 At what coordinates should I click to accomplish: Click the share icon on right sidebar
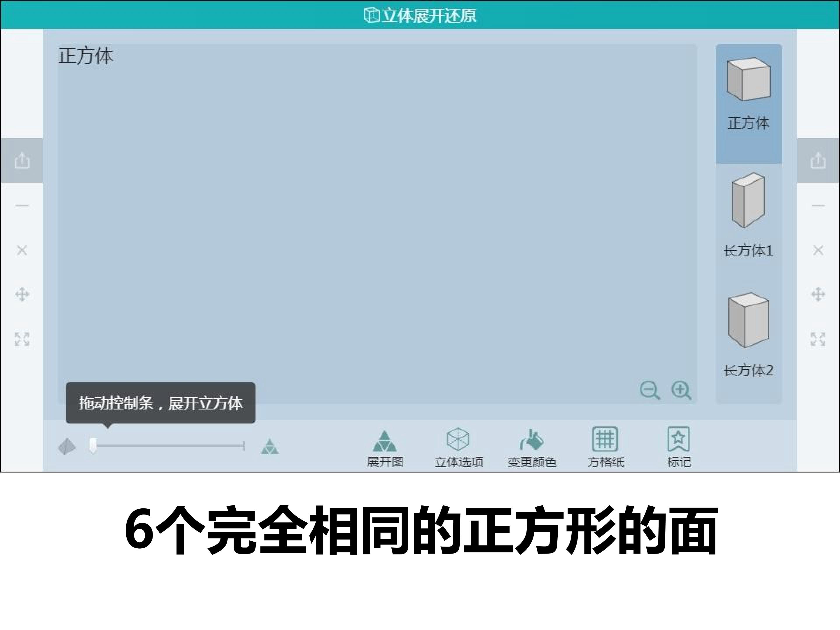point(818,160)
